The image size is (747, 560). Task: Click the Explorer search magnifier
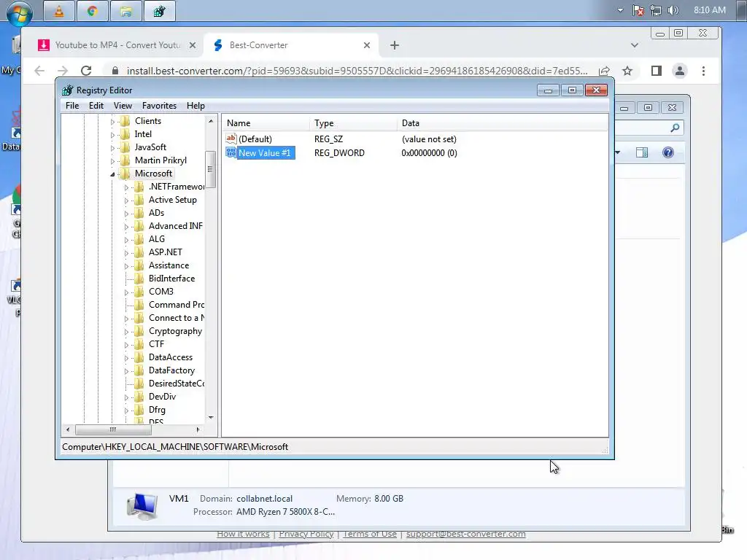[x=675, y=128]
